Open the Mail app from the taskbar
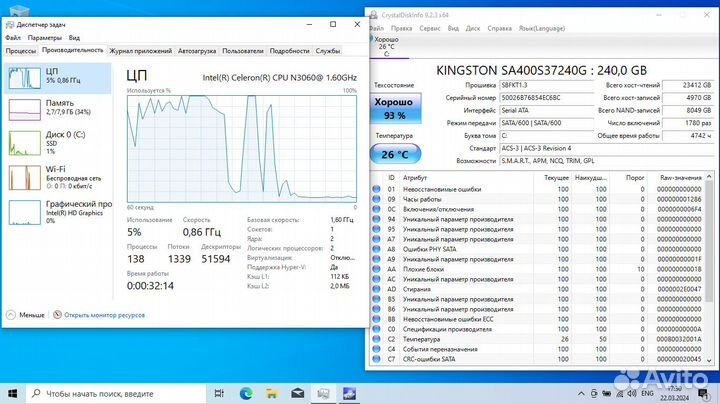This screenshot has height=404, width=720. click(x=298, y=393)
